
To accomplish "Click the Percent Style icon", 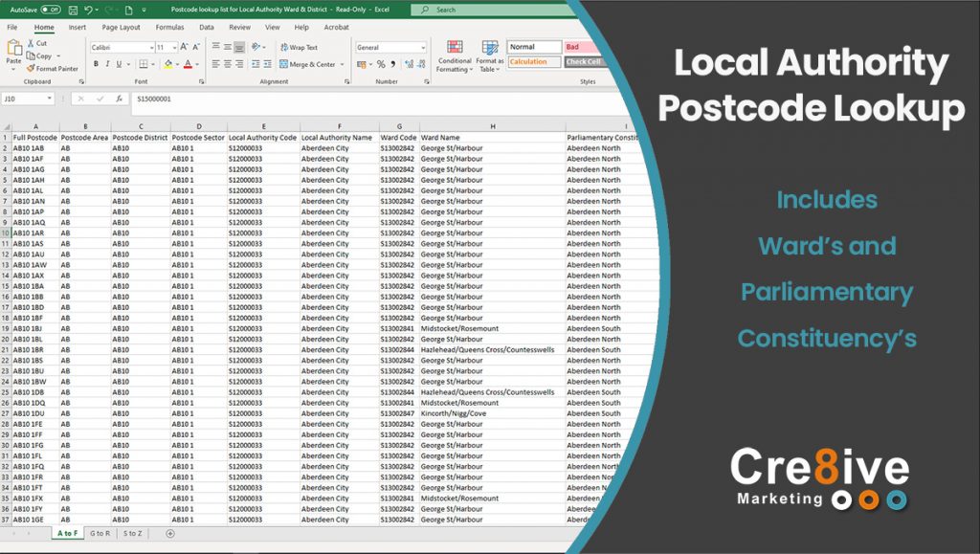I will (381, 65).
